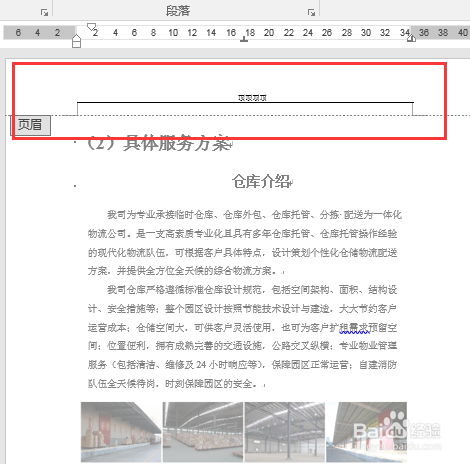Viewport: 470px width, 464px height.
Task: Click the title 仓库介绍
Action: (262, 181)
